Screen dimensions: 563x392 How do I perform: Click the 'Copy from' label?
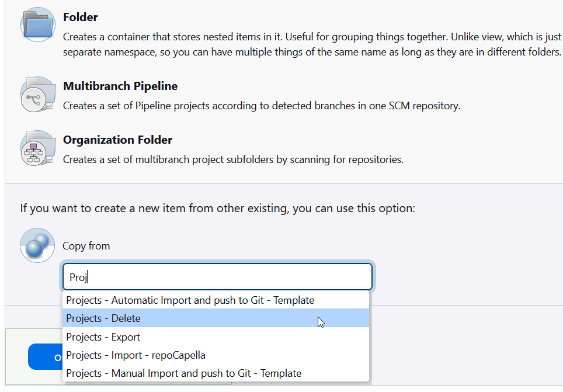(86, 246)
